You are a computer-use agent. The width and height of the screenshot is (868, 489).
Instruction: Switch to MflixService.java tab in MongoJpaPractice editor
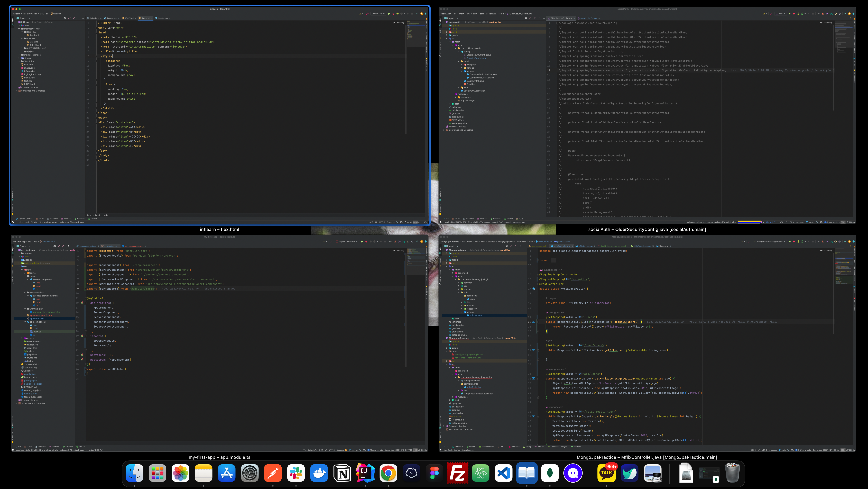pos(586,246)
